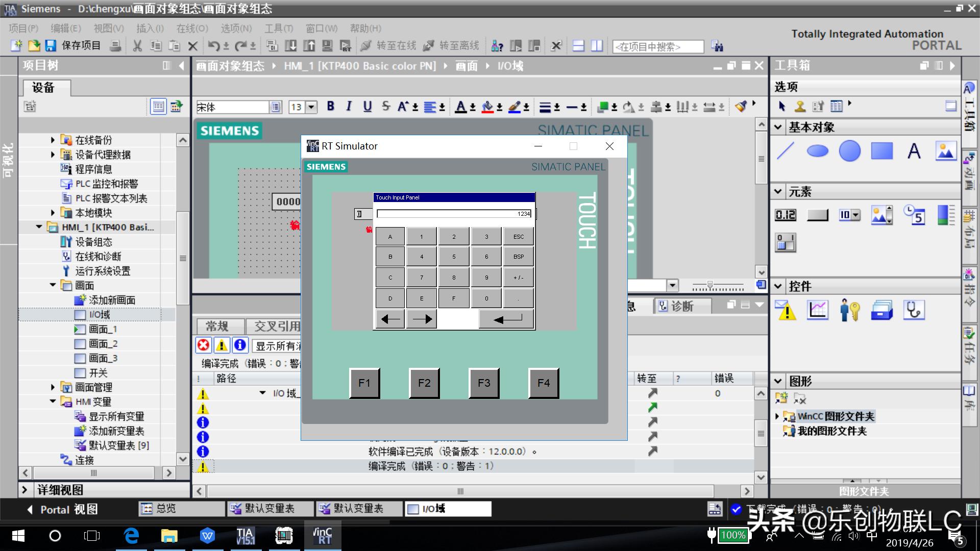Select the Alarm view control
The height and width of the screenshot is (551, 980).
pyautogui.click(x=786, y=310)
